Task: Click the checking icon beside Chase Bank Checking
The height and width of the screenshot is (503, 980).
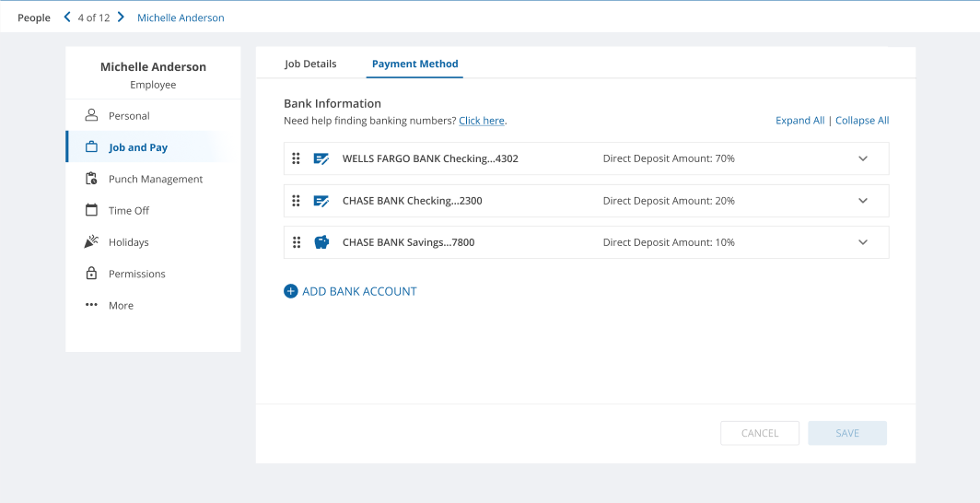Action: (x=321, y=201)
